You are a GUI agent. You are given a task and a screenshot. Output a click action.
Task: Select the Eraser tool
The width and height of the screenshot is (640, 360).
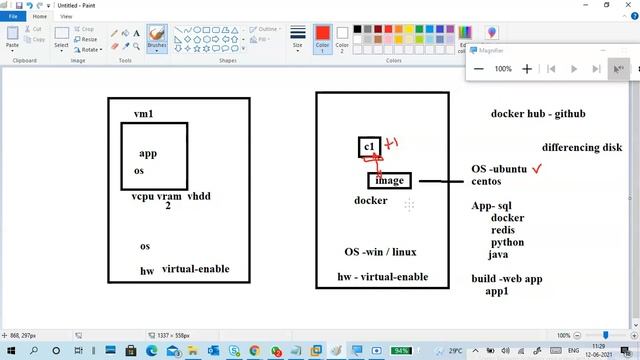[x=115, y=47]
